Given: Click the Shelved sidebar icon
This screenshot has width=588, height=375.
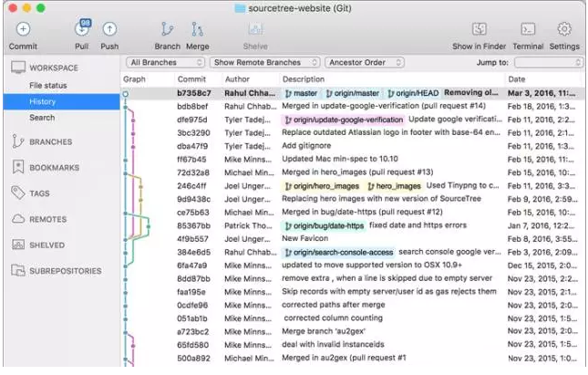Looking at the screenshot, I should point(18,245).
